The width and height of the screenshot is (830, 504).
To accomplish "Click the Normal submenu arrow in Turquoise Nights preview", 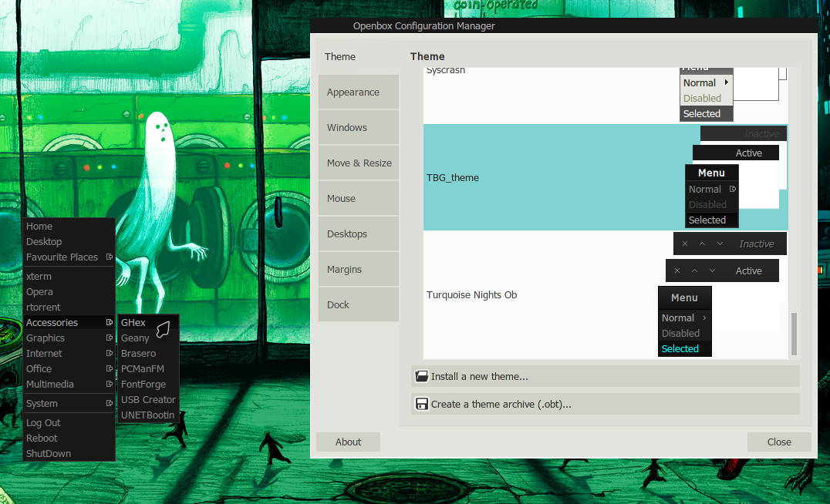I will pyautogui.click(x=704, y=318).
